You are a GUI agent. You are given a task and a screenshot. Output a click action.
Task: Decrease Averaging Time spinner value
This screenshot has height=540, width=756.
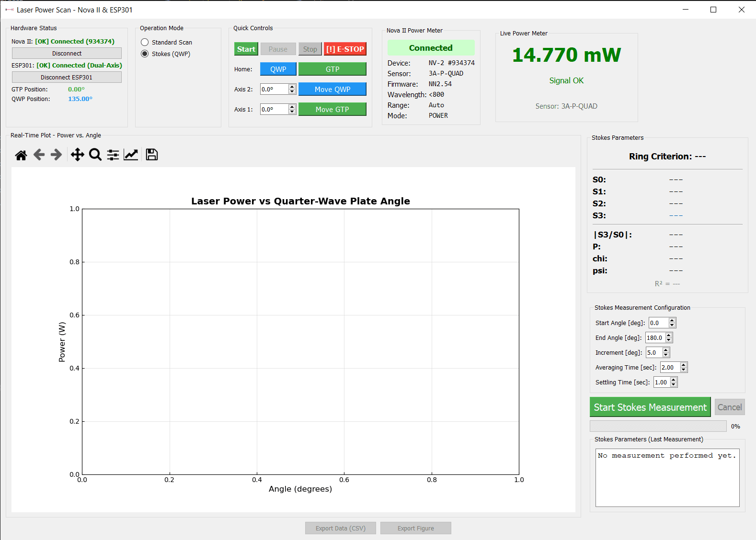pyautogui.click(x=684, y=370)
